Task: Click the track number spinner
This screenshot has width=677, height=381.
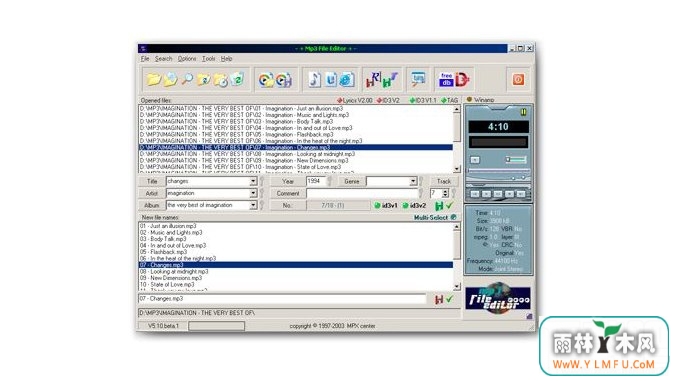Action: (x=445, y=193)
